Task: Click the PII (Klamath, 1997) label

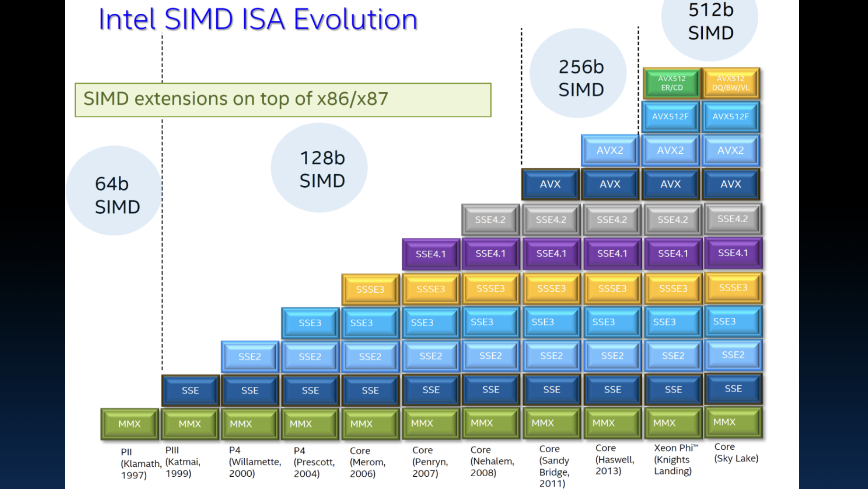Action: click(x=141, y=463)
